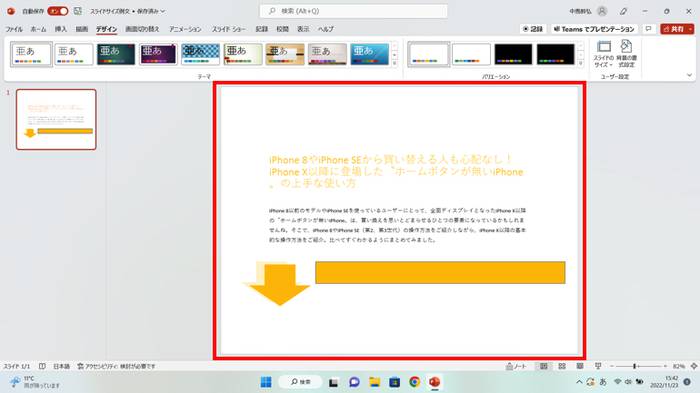Toggle the AutoSave switch
This screenshot has height=393, width=700.
58,11
